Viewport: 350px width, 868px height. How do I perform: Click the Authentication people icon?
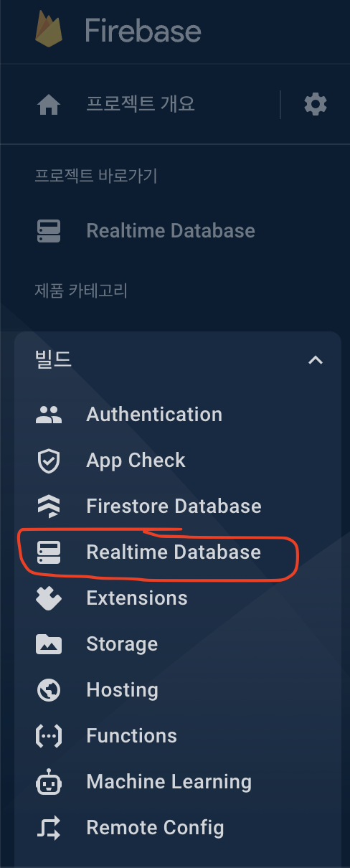(49, 415)
